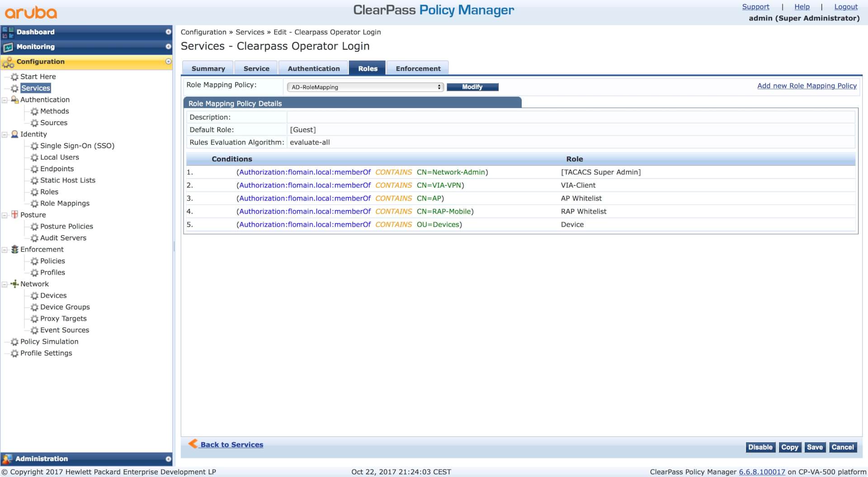Open the Role Mapping Policy dropdown
This screenshot has height=477, width=868.
point(365,87)
